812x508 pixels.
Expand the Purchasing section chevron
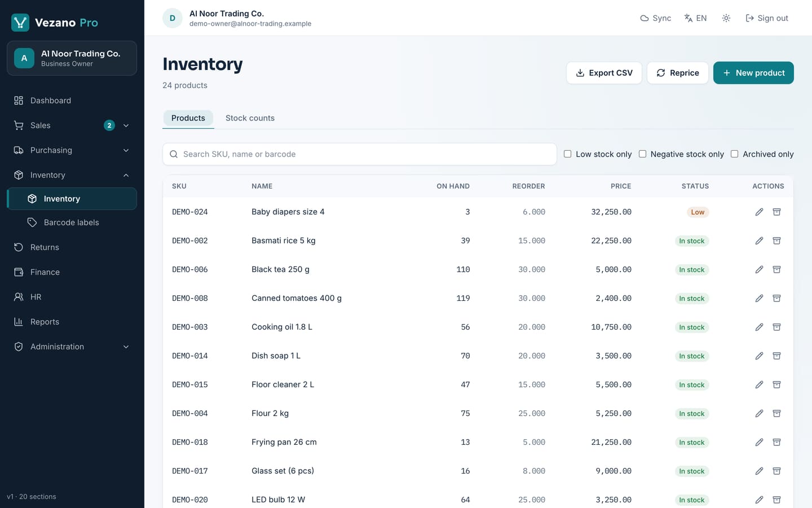pos(126,150)
